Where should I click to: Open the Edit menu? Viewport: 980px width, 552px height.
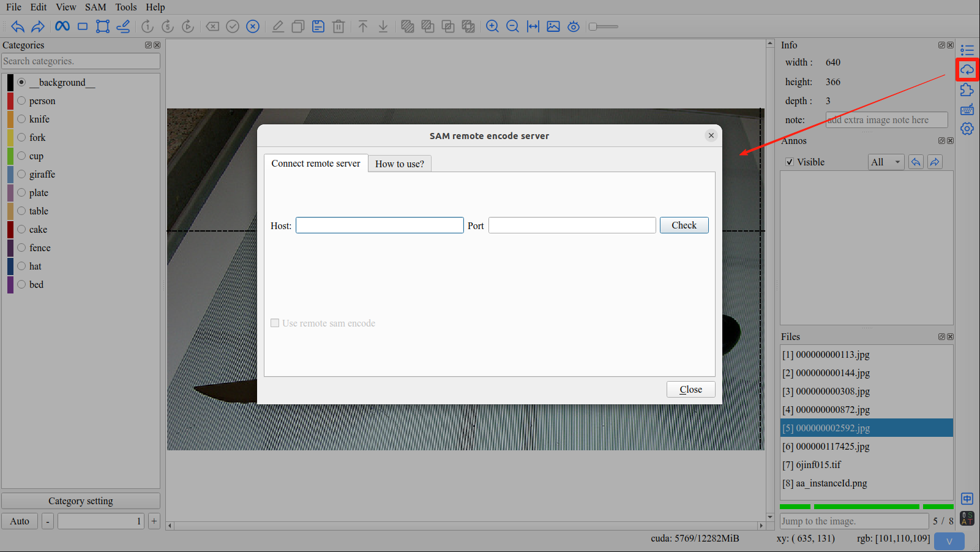39,7
